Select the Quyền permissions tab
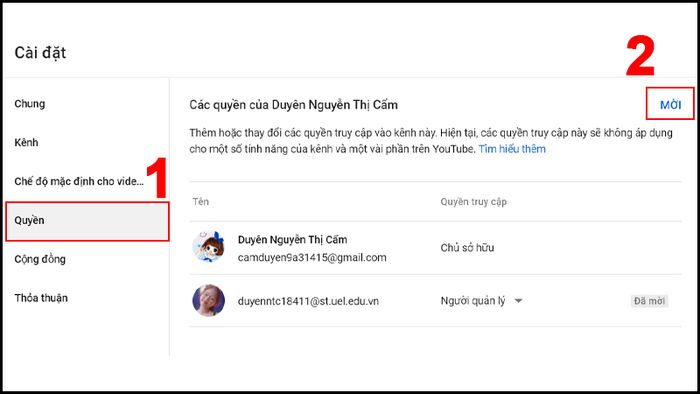Screen dimensions: 700x394 point(87,221)
